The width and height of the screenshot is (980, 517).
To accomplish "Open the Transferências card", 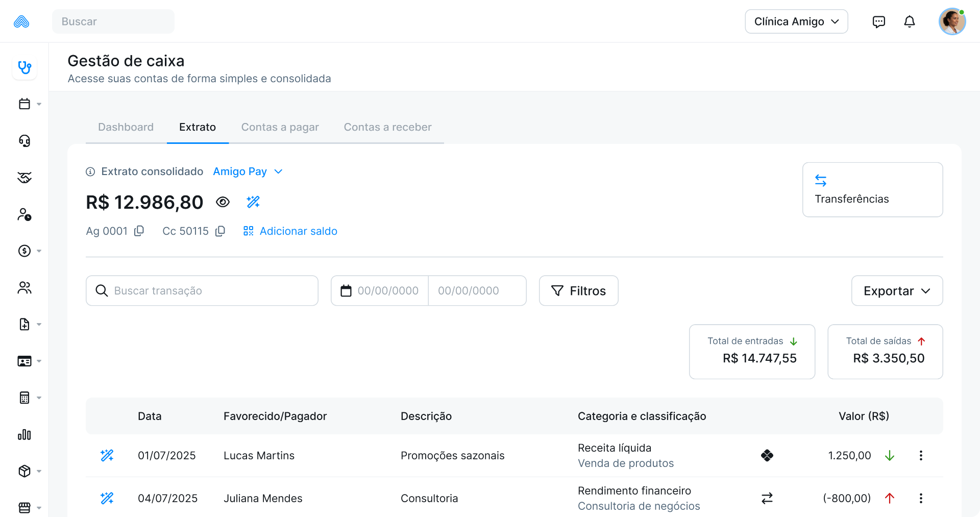I will (x=872, y=189).
